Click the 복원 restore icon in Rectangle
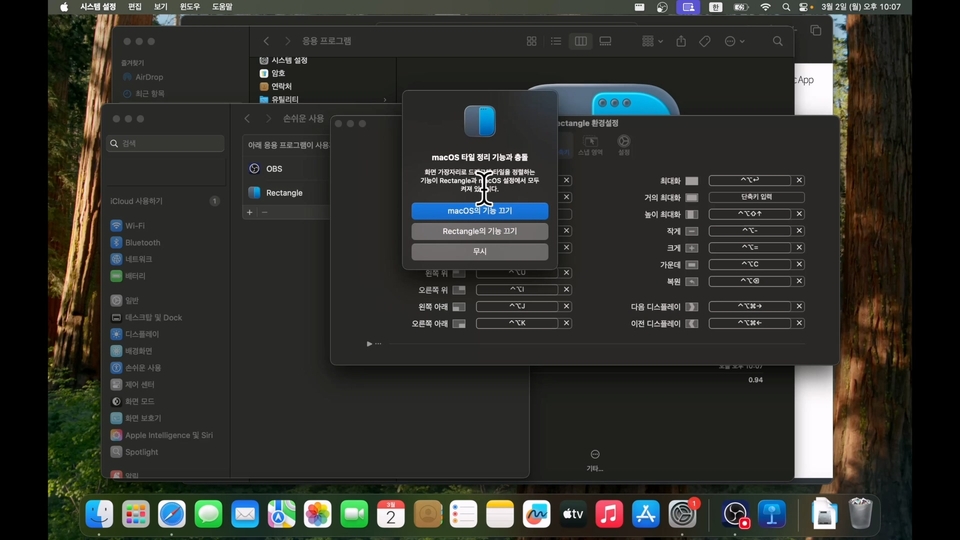960x540 pixels. tap(691, 282)
